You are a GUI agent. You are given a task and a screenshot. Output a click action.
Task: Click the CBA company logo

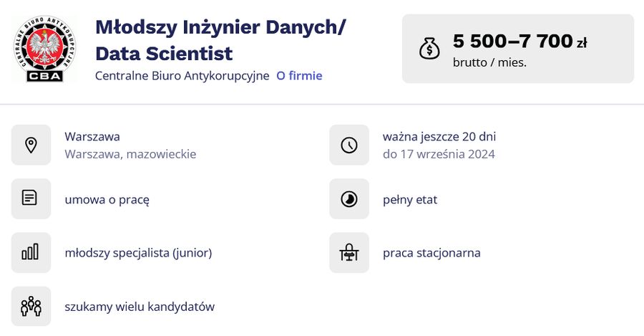coord(44,49)
